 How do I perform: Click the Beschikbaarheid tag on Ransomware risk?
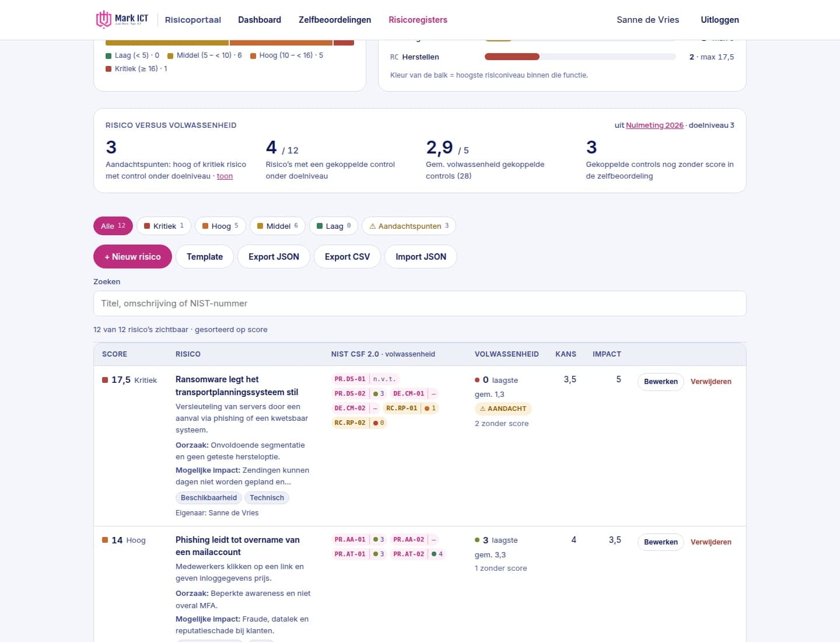click(x=209, y=498)
